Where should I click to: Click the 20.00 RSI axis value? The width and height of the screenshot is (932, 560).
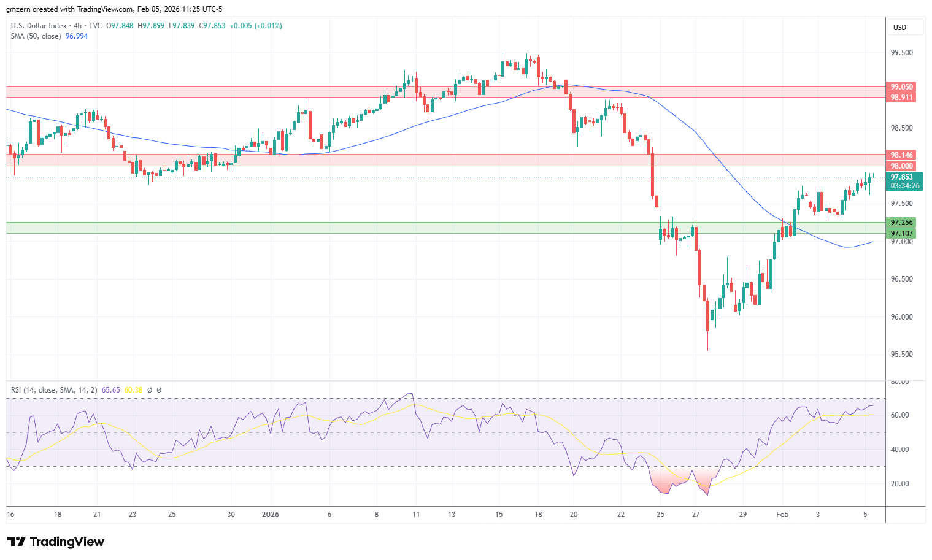tap(899, 484)
